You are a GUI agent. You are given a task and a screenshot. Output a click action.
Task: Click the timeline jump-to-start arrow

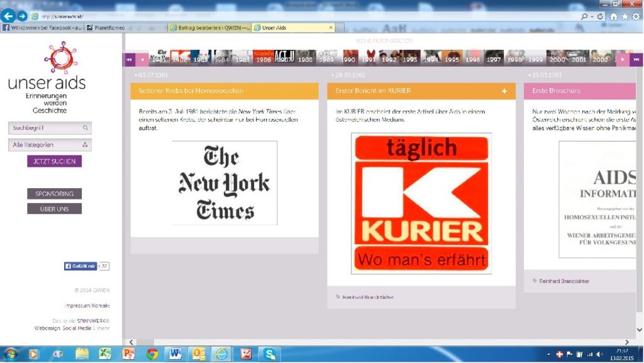[130, 59]
